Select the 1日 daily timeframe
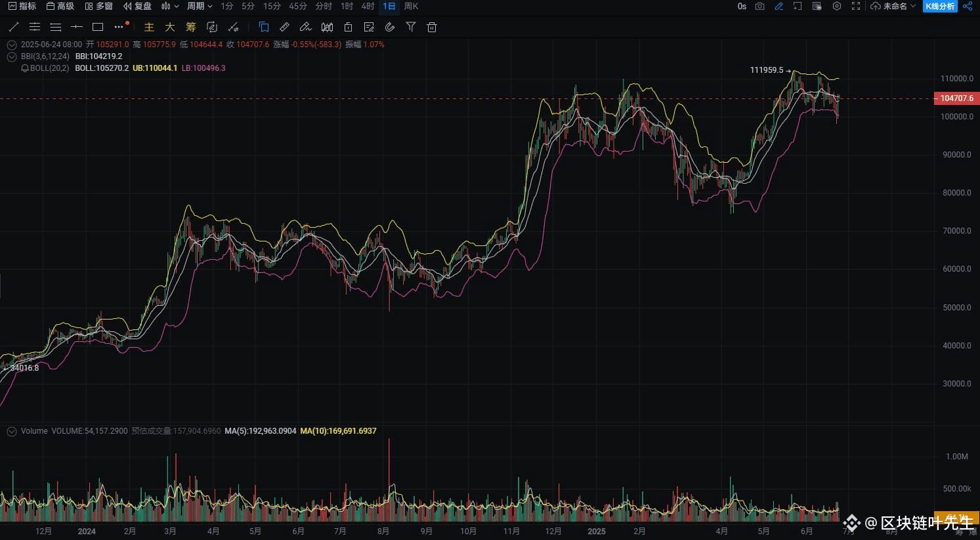Image resolution: width=980 pixels, height=540 pixels. (x=389, y=6)
